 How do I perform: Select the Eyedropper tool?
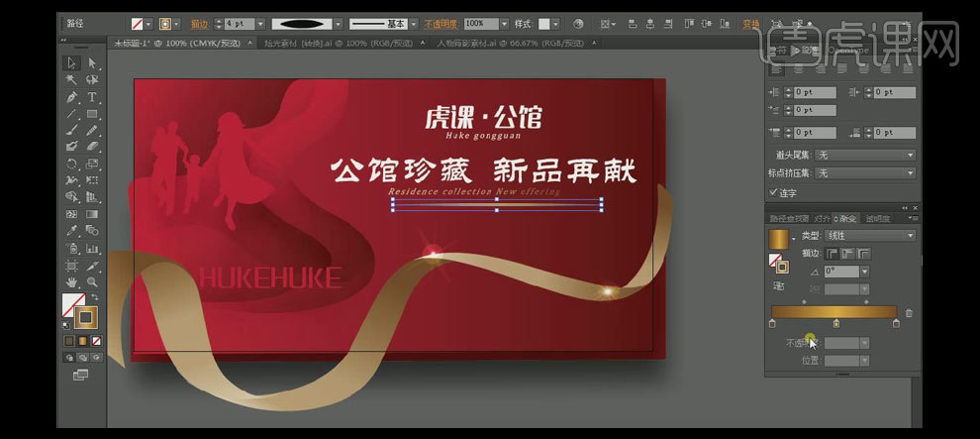coord(72,231)
